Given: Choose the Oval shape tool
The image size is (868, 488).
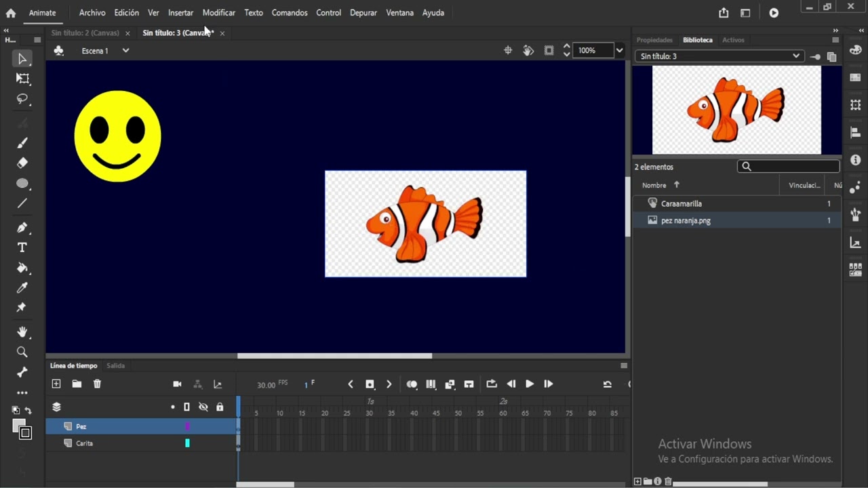Looking at the screenshot, I should (x=22, y=184).
